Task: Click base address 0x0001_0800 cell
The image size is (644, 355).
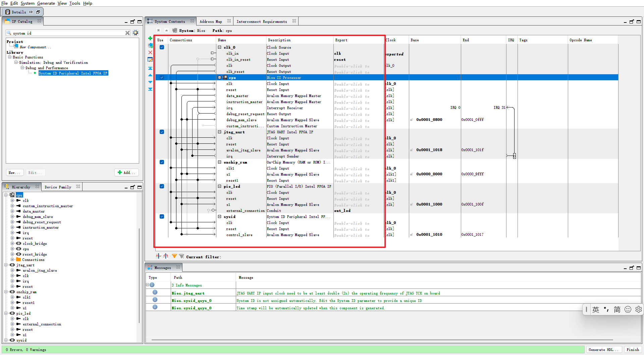Action: [x=429, y=120]
